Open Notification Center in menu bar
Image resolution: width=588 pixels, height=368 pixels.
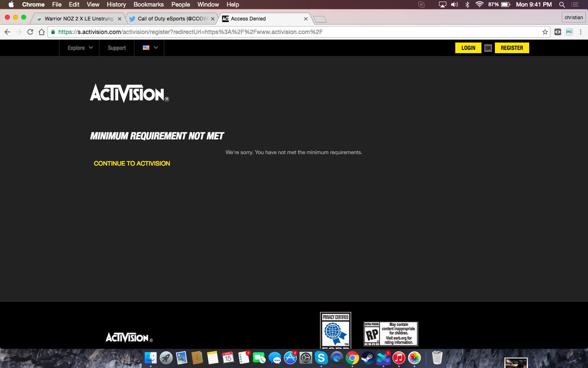point(575,4)
